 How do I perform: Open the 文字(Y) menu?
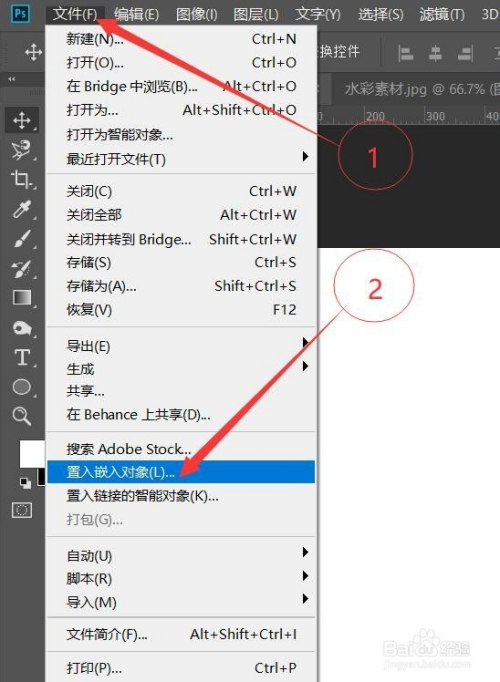[318, 14]
